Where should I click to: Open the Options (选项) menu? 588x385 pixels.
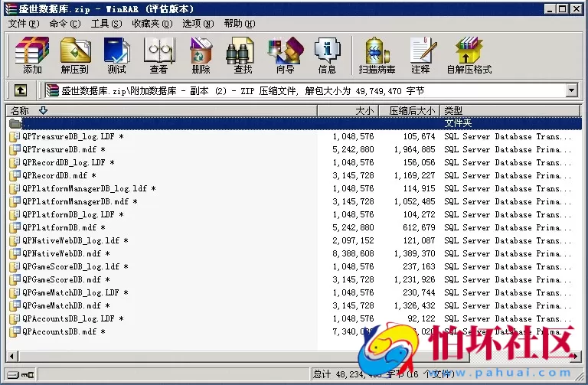[x=198, y=24]
